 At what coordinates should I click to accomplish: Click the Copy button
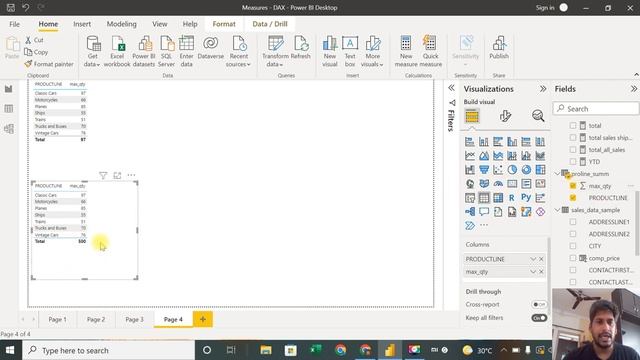(36, 52)
